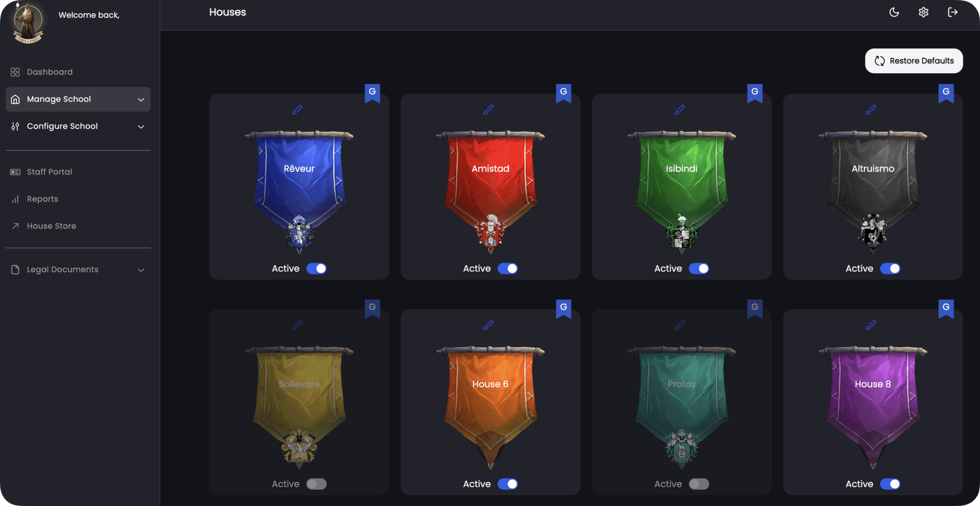Select the green Isibindi banner

point(681,191)
